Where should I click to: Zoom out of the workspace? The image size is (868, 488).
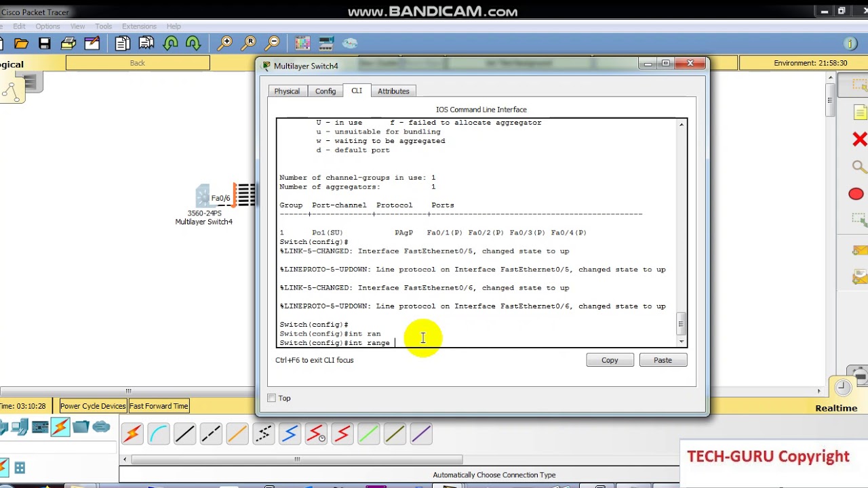click(273, 43)
